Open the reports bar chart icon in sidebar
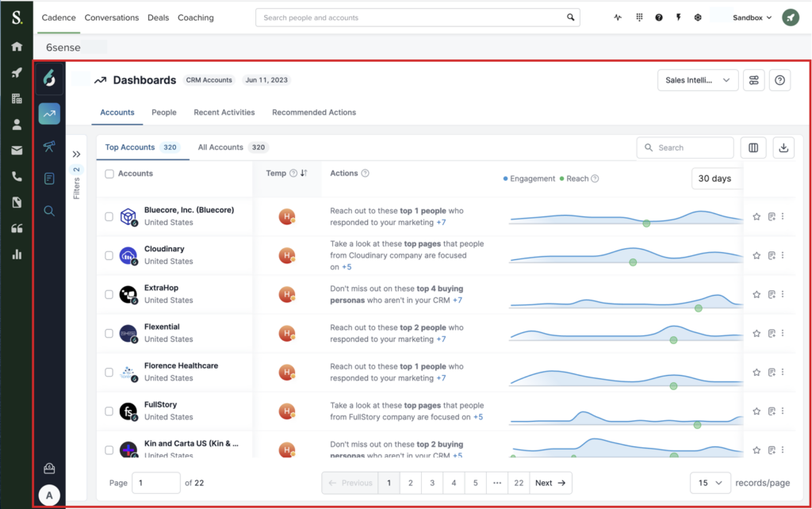The image size is (812, 509). coord(17,254)
